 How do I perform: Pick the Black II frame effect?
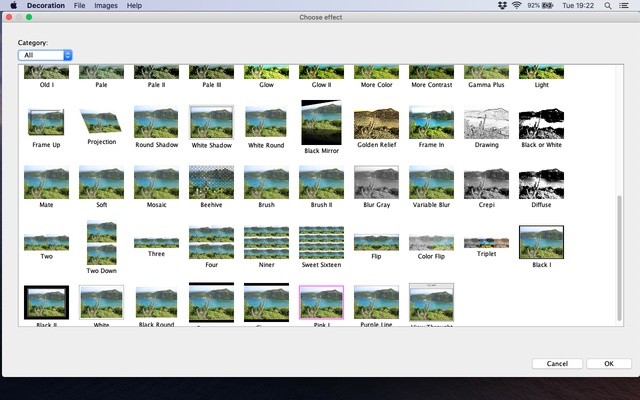point(46,302)
